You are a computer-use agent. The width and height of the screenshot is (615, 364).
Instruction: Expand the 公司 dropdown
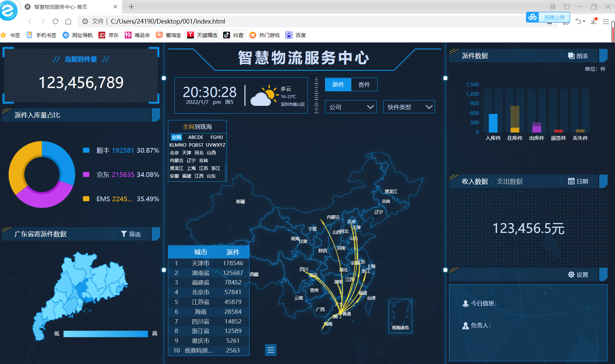351,107
